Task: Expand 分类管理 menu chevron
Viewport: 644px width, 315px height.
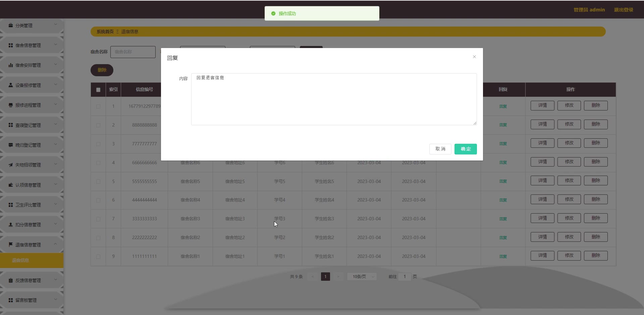Action: 56,25
